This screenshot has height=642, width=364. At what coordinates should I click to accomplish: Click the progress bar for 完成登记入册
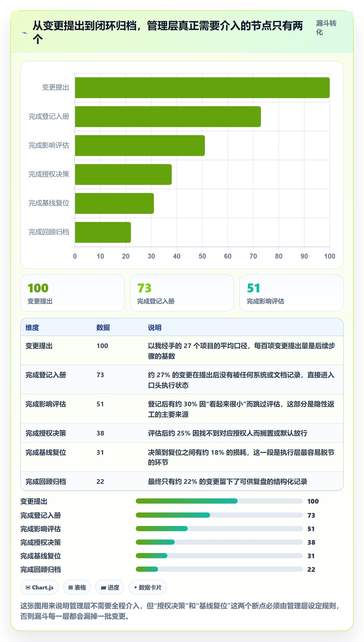(x=219, y=515)
